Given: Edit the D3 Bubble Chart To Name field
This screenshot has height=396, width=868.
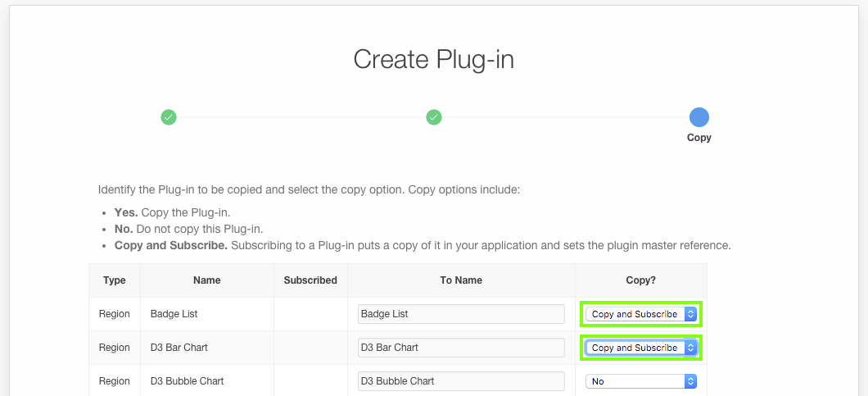Looking at the screenshot, I should click(x=461, y=381).
